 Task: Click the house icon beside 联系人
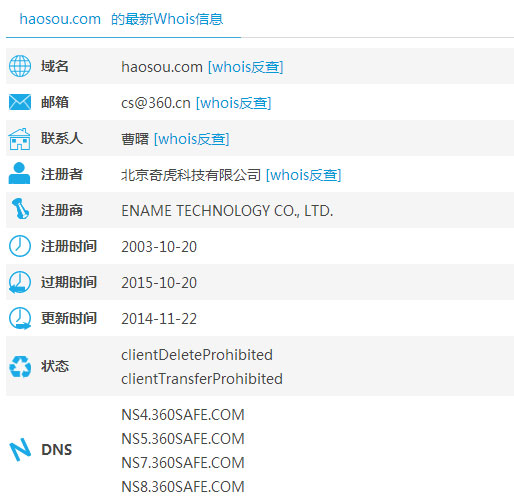coord(20,139)
